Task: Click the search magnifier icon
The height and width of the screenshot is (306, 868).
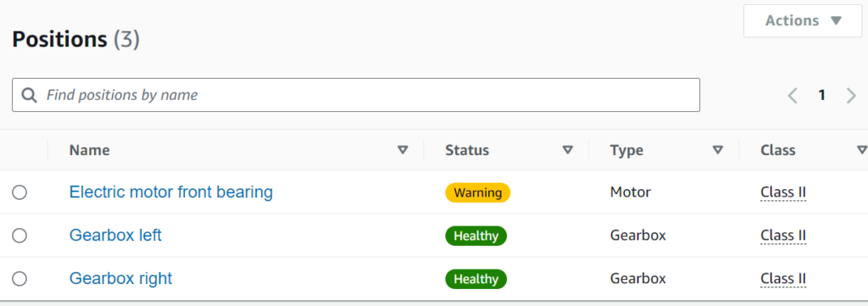Action: point(30,95)
